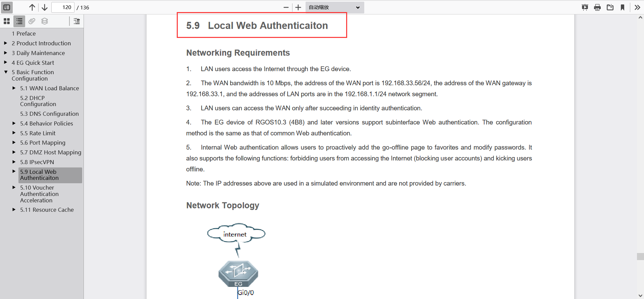644x299 pixels.
Task: Expand 3 Daily Maintenance section
Action: tap(5, 53)
